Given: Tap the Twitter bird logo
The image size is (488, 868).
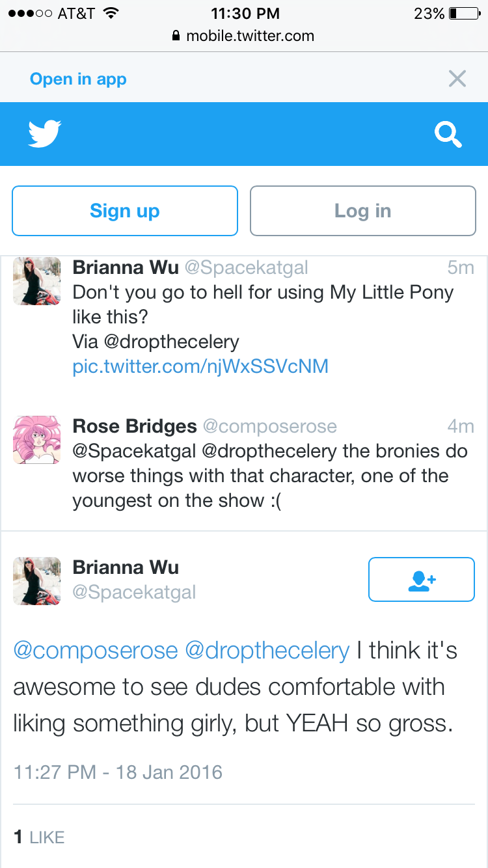Looking at the screenshot, I should point(45,134).
